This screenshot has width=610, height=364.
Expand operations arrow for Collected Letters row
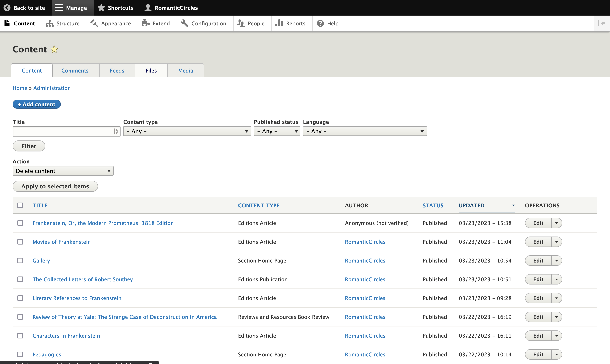click(556, 279)
